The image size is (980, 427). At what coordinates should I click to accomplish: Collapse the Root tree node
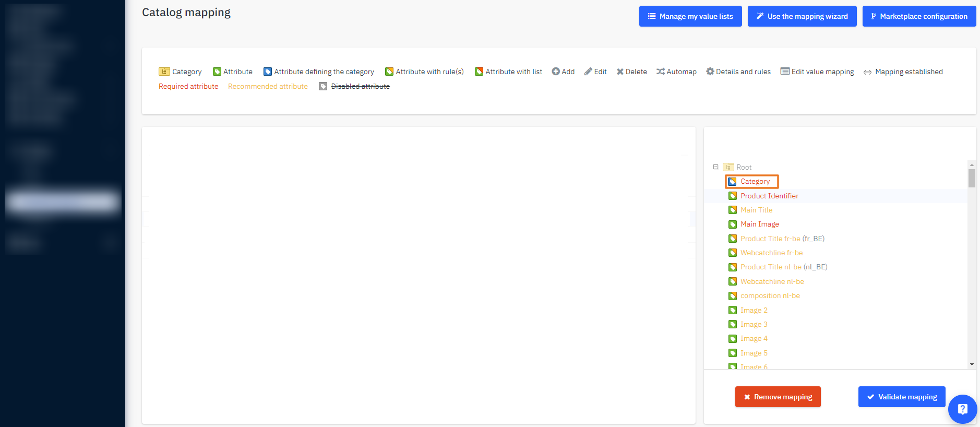pyautogui.click(x=716, y=167)
